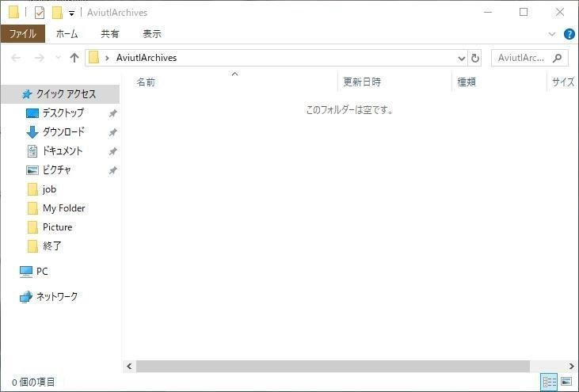The image size is (579, 392).
Task: Expand the breadcrumb chevron before AviutlArchives
Action: tap(107, 58)
